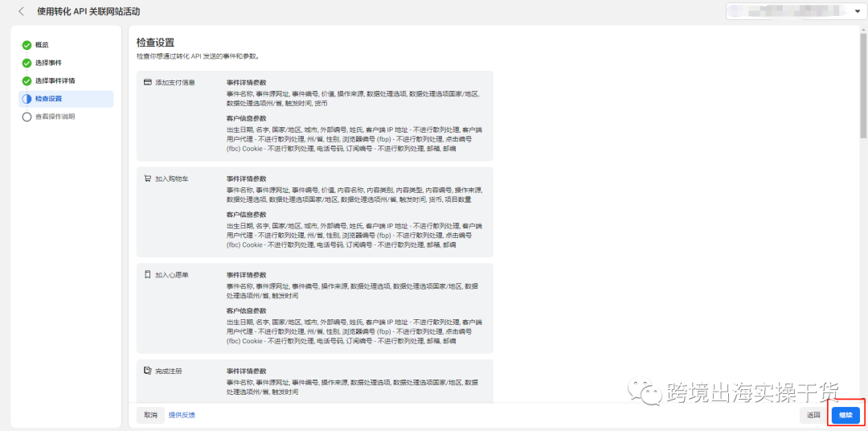Click the green check next to 选择事件

pos(27,63)
